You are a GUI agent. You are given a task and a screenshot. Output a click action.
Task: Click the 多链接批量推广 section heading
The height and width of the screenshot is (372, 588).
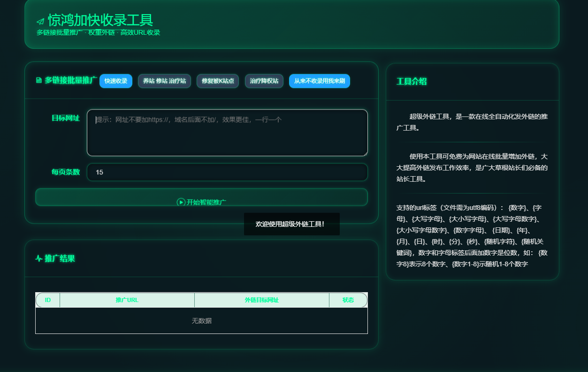(x=71, y=80)
